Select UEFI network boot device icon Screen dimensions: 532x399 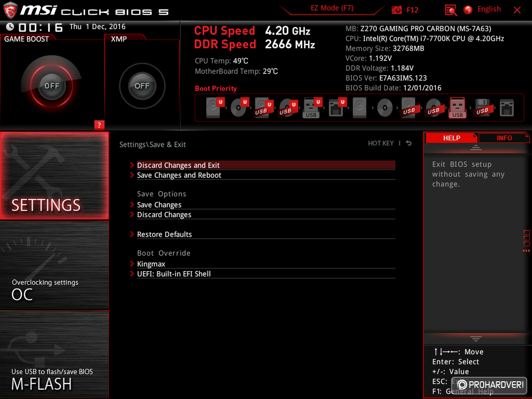[336, 107]
